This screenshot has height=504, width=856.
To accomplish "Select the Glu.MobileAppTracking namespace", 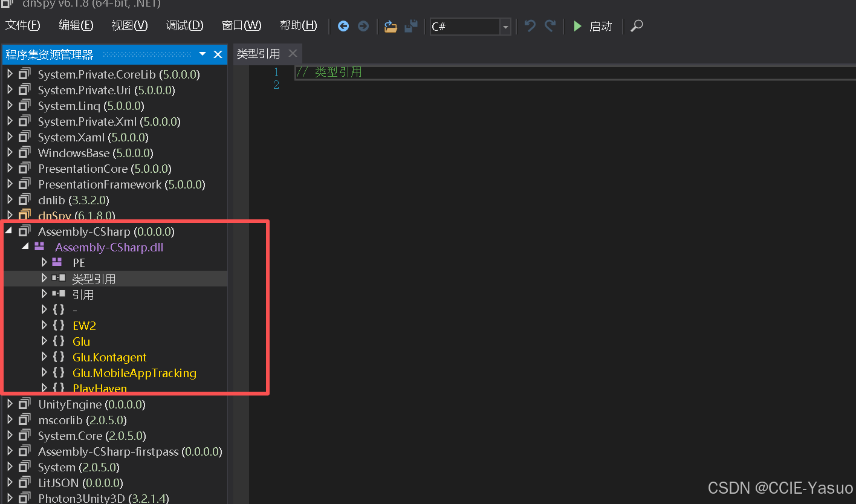I will click(x=134, y=373).
